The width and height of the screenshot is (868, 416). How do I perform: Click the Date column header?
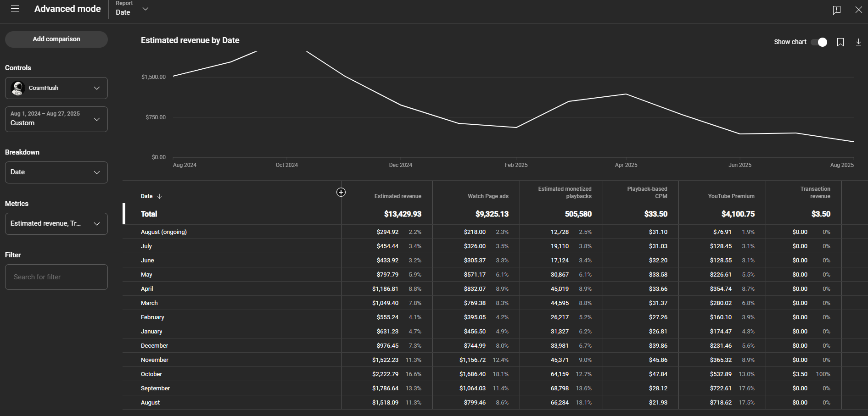click(x=147, y=196)
